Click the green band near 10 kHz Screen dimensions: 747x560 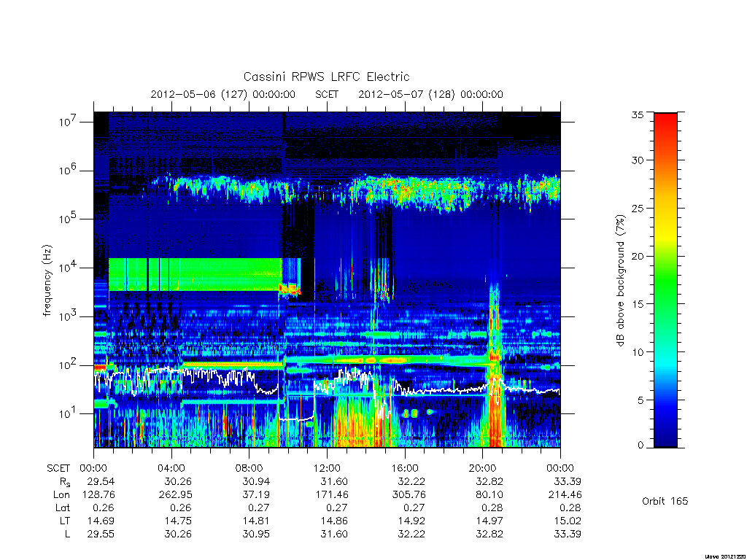click(196, 275)
